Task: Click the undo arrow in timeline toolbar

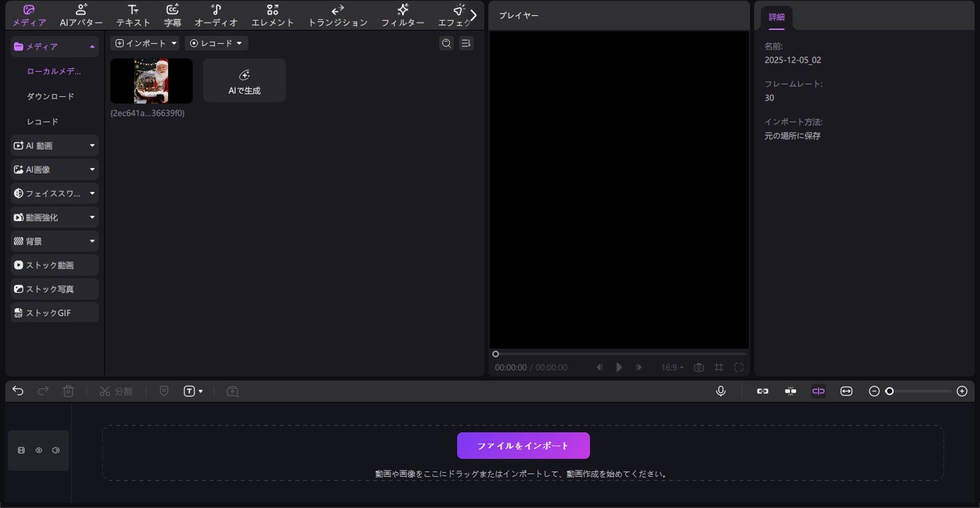Action: point(18,391)
